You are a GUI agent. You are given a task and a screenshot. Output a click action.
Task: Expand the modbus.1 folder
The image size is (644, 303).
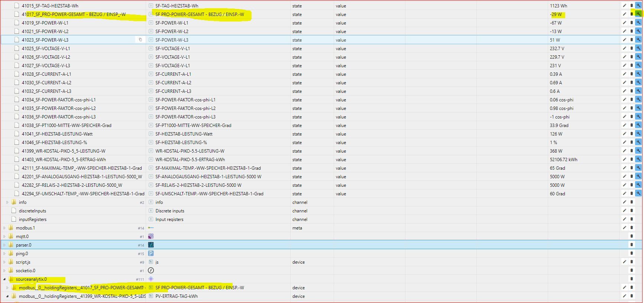coord(4,228)
